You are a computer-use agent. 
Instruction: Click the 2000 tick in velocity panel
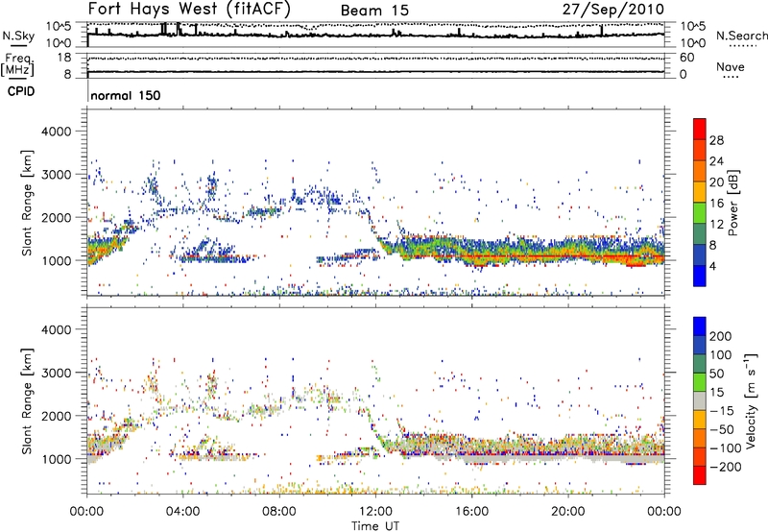[x=56, y=416]
